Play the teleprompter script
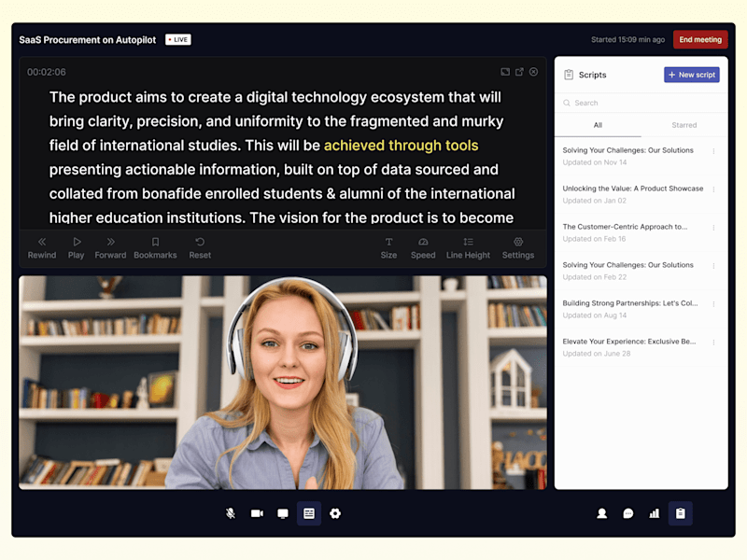 click(x=77, y=248)
